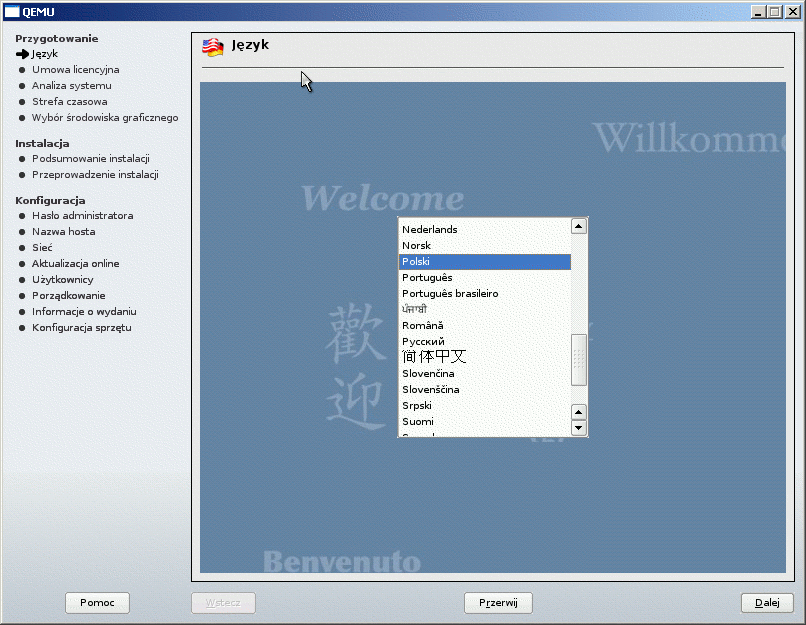Click Hasło administratora sidebar step
The width and height of the screenshot is (806, 625).
[x=82, y=216]
